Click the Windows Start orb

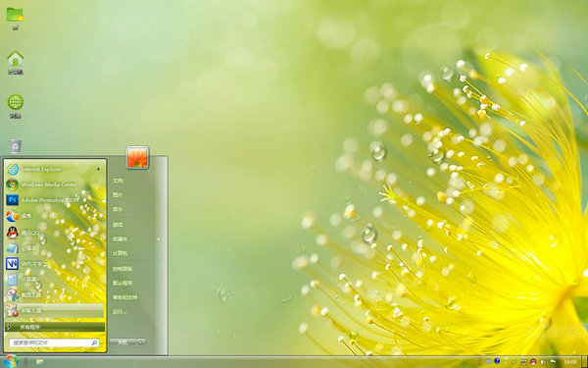point(11,361)
